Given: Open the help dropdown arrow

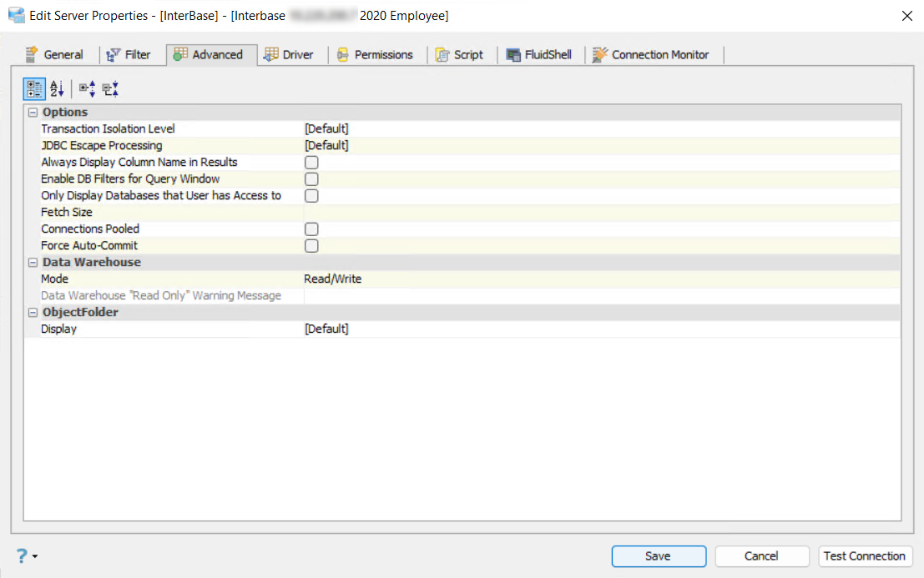Looking at the screenshot, I should point(35,556).
